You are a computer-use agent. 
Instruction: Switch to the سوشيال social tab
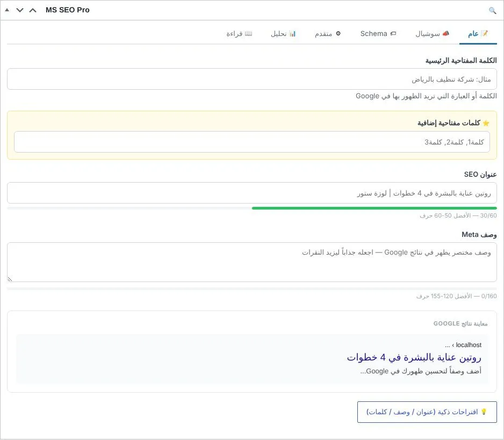click(x=433, y=34)
